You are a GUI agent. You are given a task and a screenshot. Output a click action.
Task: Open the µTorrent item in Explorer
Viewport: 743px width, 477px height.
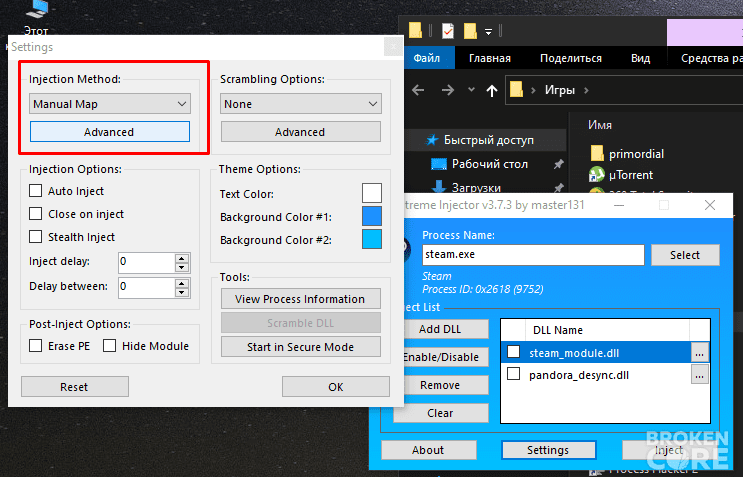[x=630, y=175]
